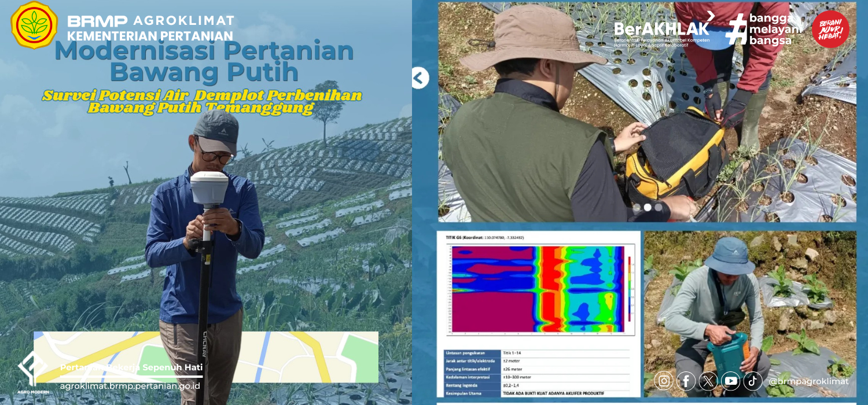Click the BRMP AGROKLIMAT header text

click(151, 21)
